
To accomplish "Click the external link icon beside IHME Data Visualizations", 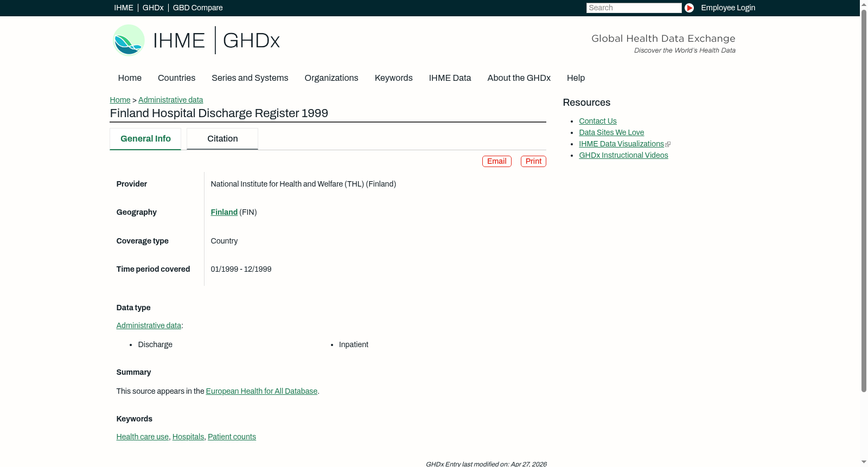I will point(668,144).
